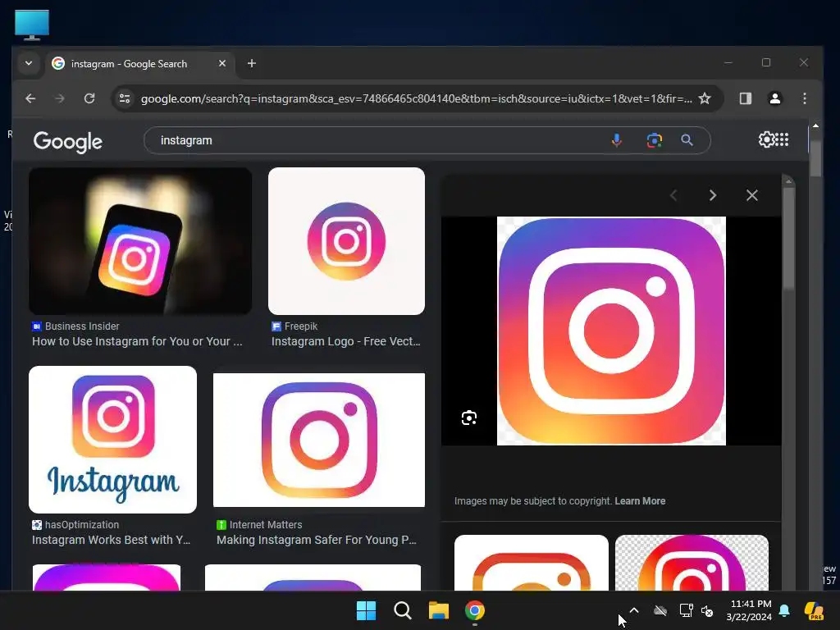Open notifications bell in taskbar

point(784,610)
